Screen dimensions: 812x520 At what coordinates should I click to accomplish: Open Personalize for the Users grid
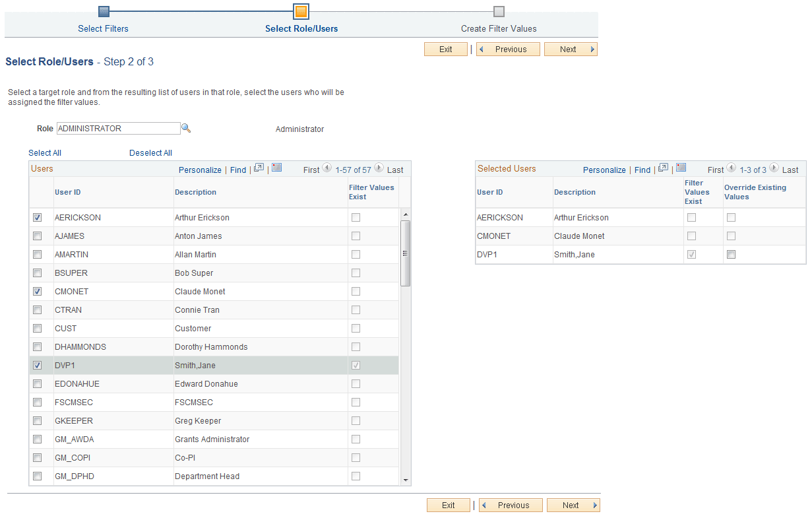coord(200,170)
